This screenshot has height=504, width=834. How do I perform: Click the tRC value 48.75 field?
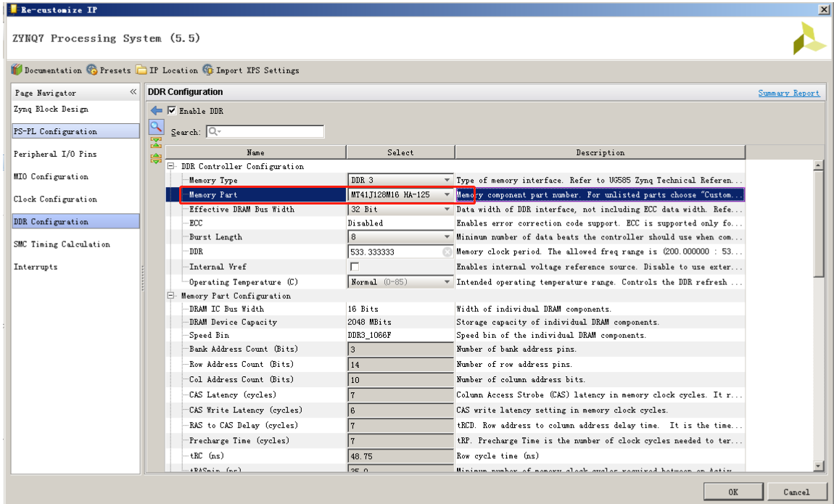pos(400,456)
